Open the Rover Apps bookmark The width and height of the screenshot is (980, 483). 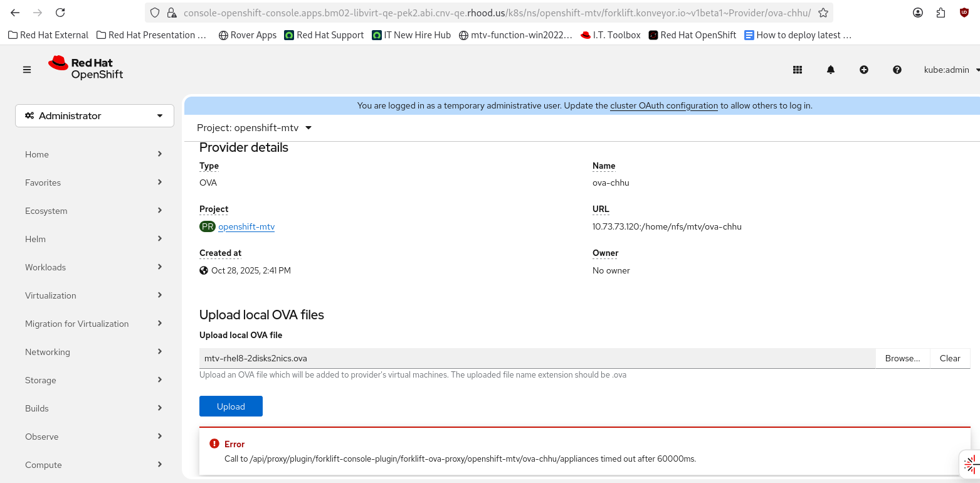point(247,35)
